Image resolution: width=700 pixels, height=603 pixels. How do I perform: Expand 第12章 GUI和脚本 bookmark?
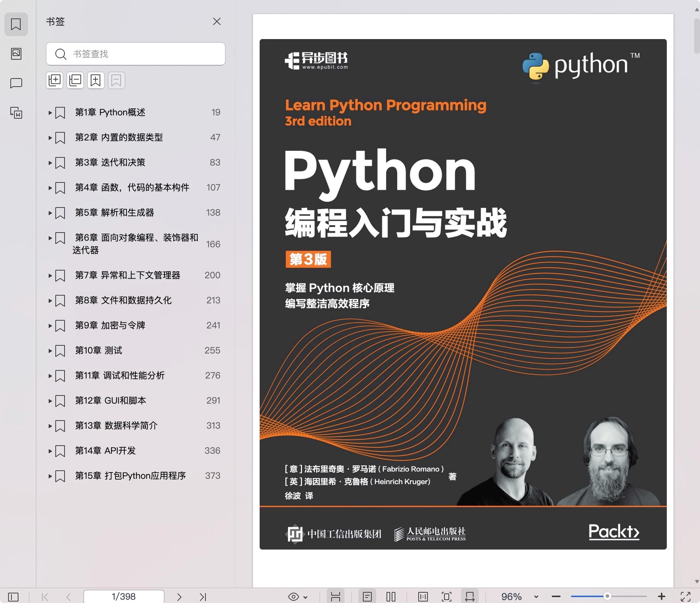pyautogui.click(x=50, y=401)
